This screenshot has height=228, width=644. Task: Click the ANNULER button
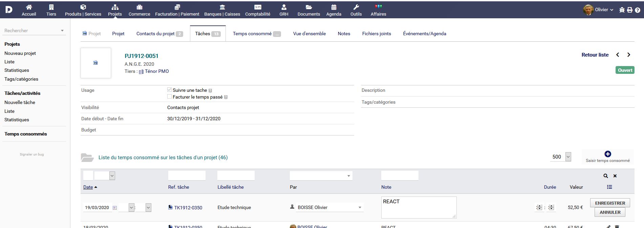pos(610,212)
